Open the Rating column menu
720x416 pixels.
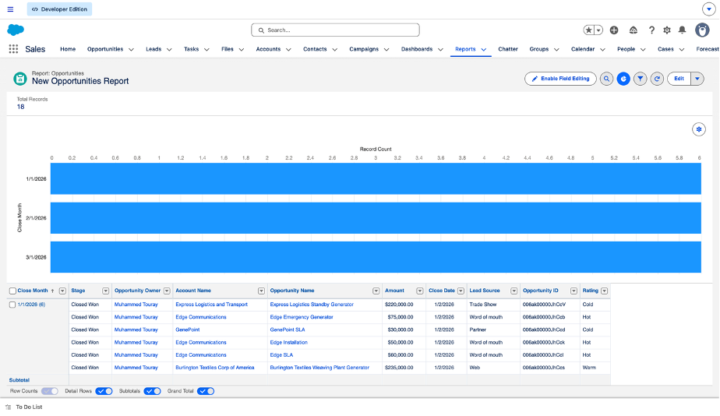coord(604,291)
